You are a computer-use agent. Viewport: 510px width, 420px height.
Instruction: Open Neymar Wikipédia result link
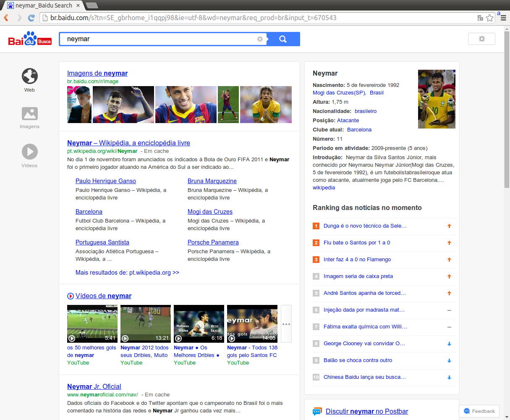point(128,143)
